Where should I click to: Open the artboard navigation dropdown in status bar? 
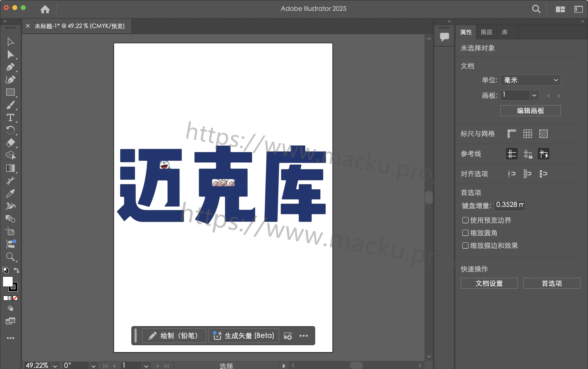tap(146, 366)
